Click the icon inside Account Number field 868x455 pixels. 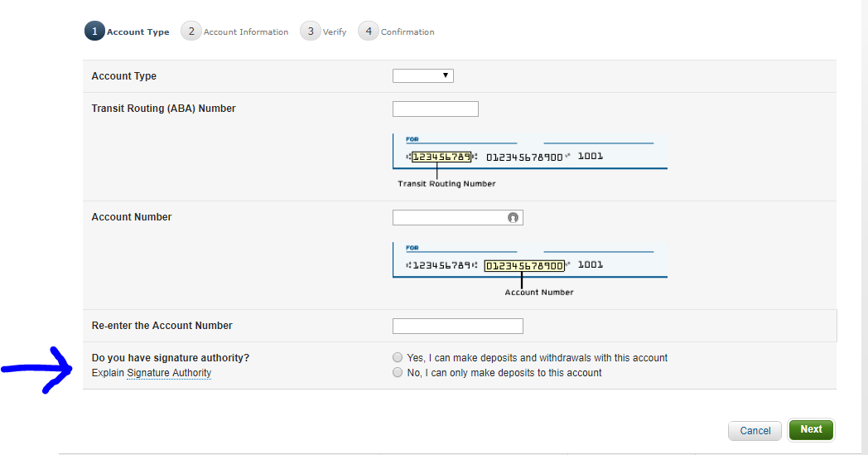[x=514, y=218]
